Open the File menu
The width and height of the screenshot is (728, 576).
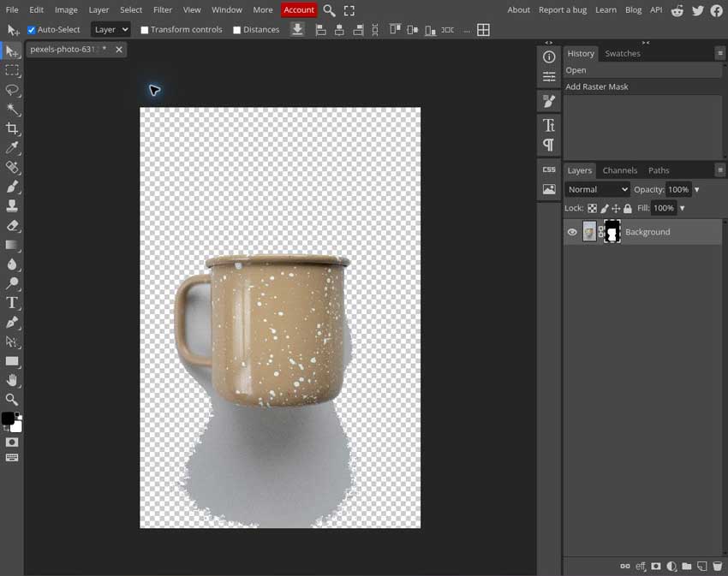tap(12, 9)
